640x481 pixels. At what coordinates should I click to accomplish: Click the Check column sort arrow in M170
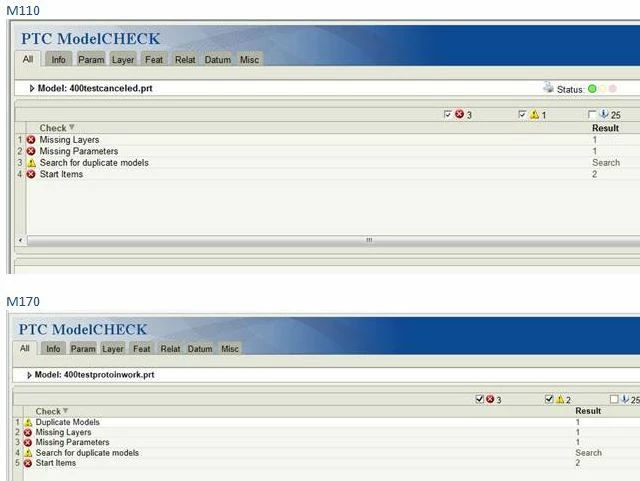[x=65, y=410]
